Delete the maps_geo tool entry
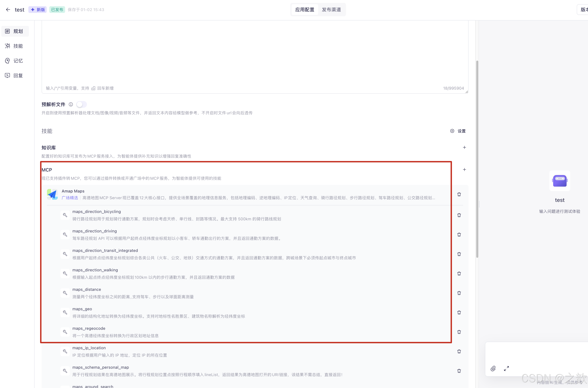588x388 pixels. (x=459, y=312)
